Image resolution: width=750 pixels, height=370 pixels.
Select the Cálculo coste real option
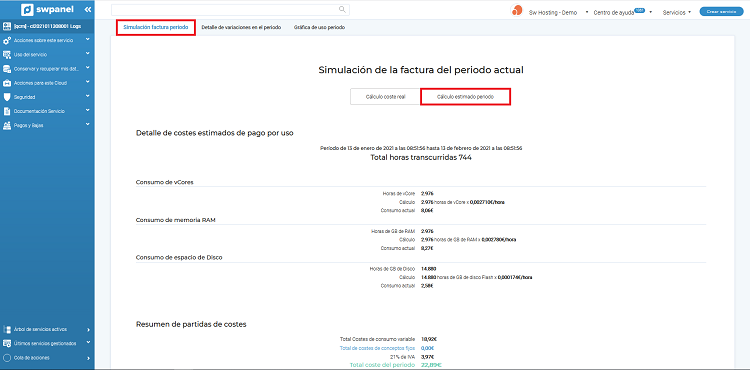point(386,97)
